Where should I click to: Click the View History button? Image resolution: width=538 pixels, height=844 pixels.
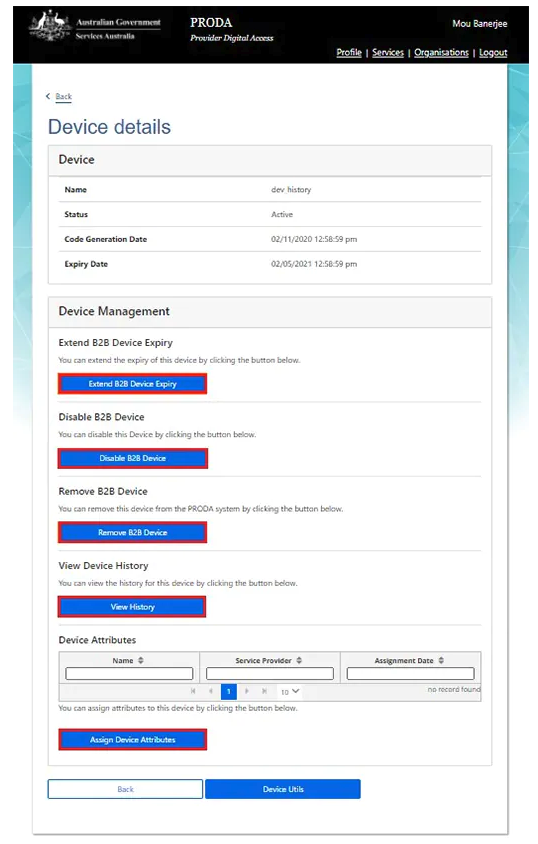132,607
